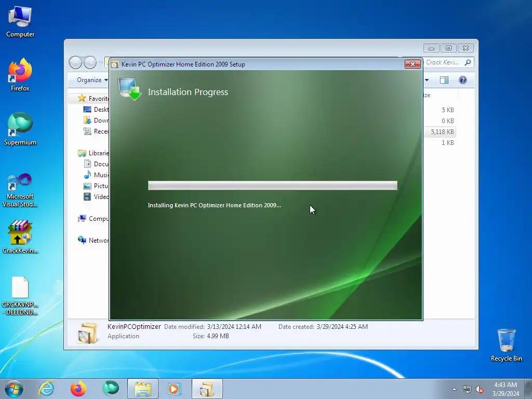Image resolution: width=532 pixels, height=399 pixels.
Task: Select the 5,118 KB file row
Action: [440, 131]
